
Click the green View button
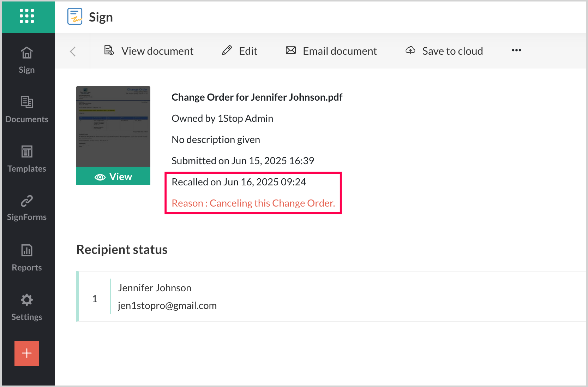point(113,177)
